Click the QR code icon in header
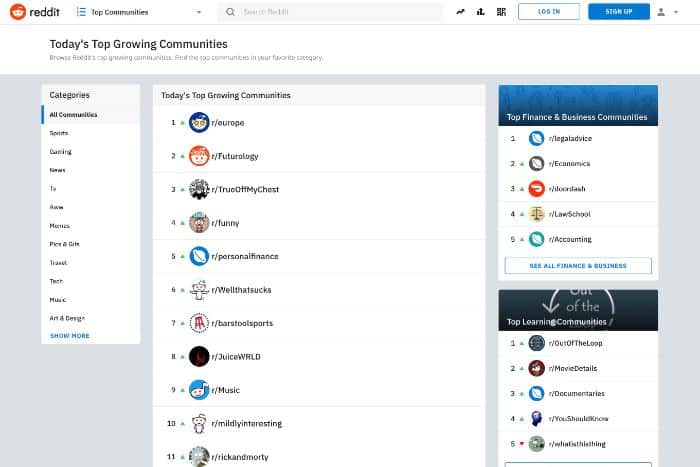 (500, 12)
